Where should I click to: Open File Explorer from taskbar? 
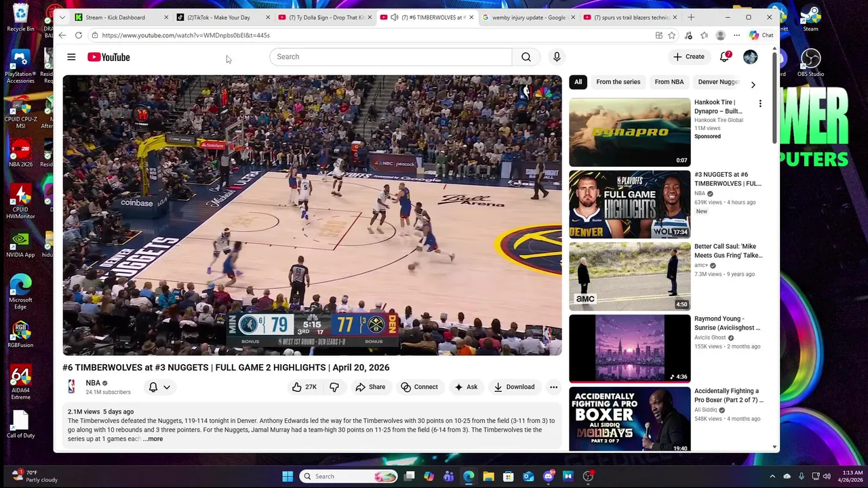pos(488,476)
